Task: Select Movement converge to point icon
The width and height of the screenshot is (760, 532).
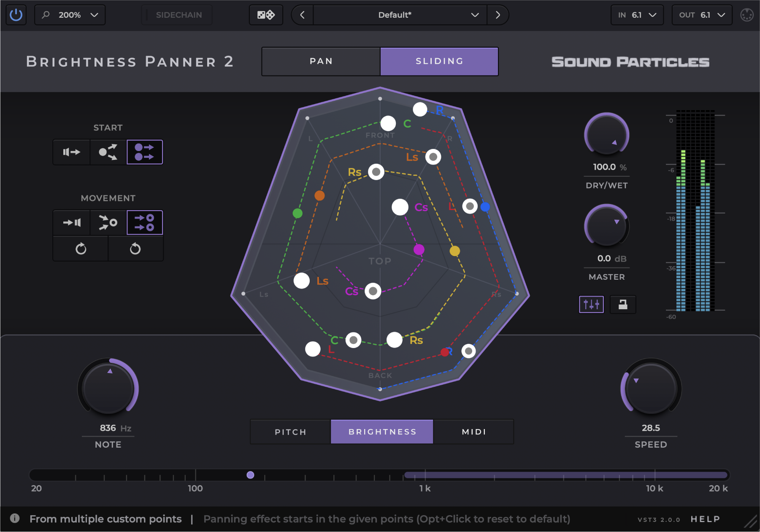Action: (108, 222)
